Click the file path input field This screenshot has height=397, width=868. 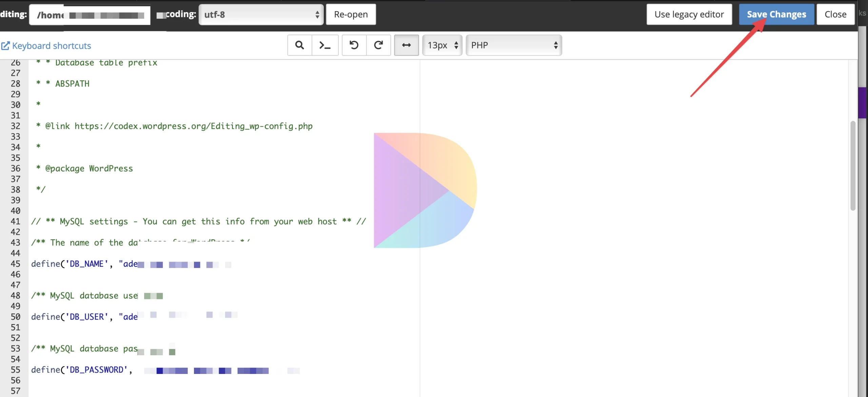coord(90,15)
